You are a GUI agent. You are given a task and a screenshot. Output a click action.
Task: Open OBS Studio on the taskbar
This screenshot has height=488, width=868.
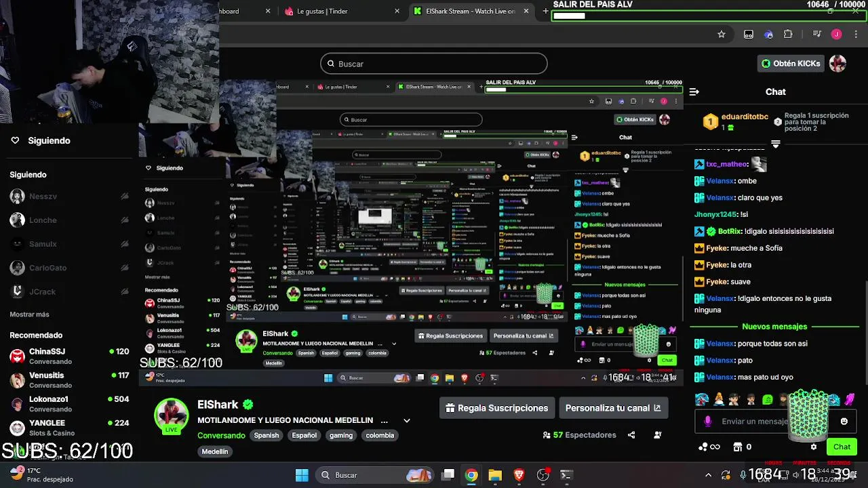click(x=542, y=475)
